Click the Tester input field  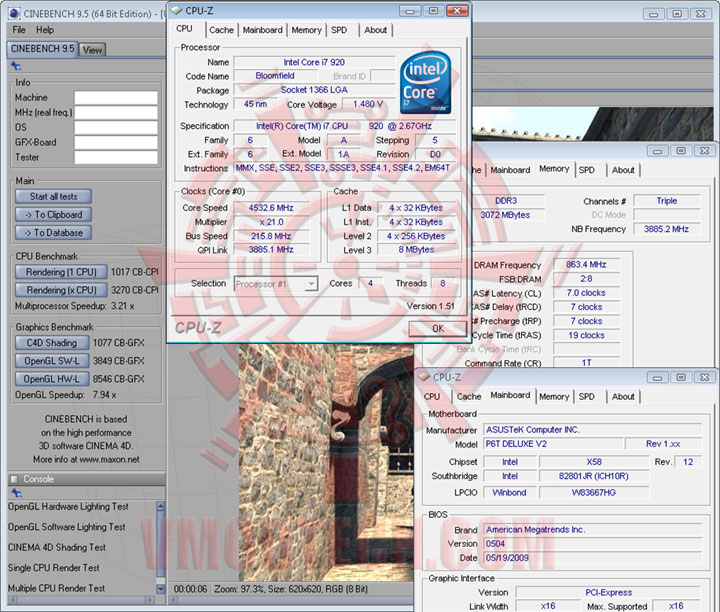pos(116,157)
